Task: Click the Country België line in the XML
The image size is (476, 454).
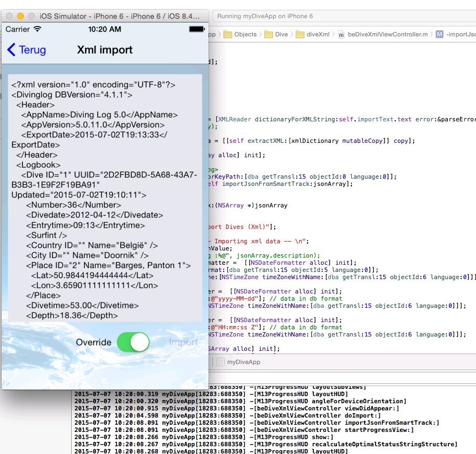Action: 92,245
